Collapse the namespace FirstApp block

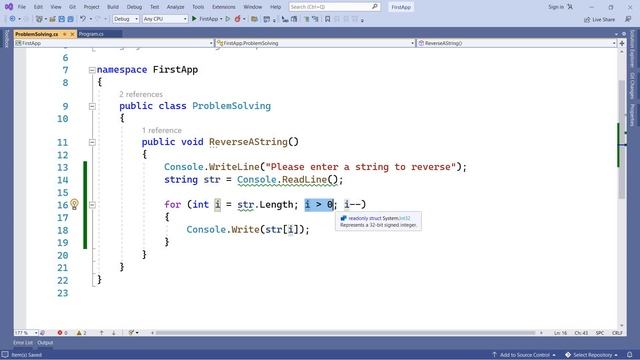coord(92,70)
